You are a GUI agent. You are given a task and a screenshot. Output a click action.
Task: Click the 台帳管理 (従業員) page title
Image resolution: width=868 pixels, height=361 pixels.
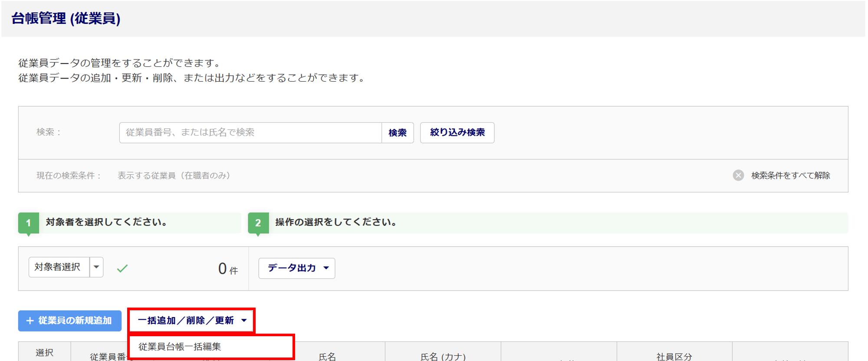tap(66, 18)
